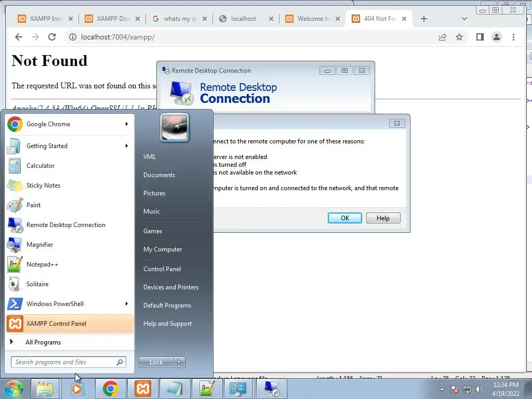Open Sticky Notes taskbar icon
Screen dimensions: 532x399
point(175,389)
